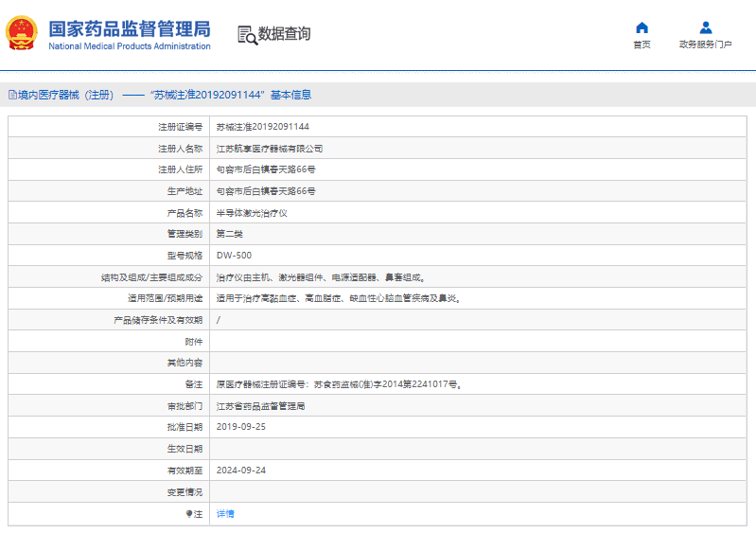Select expiry date 2024-09-24
Screen dimensions: 756x533
coord(241,471)
